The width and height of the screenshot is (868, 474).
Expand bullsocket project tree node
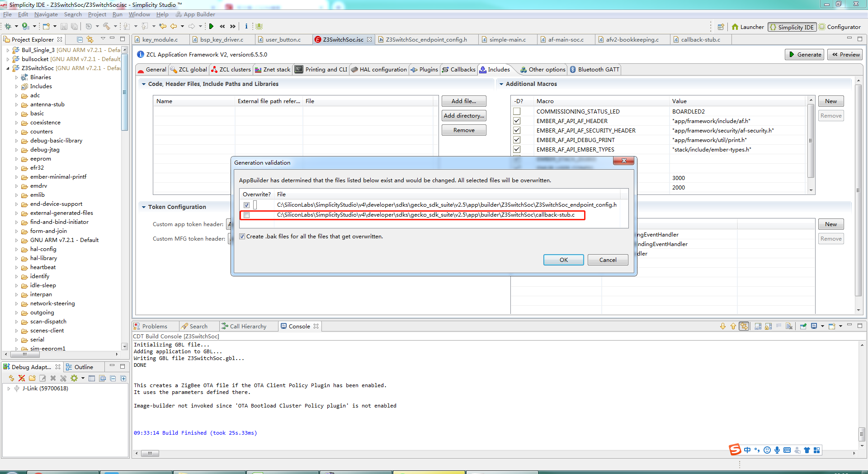tap(8, 59)
